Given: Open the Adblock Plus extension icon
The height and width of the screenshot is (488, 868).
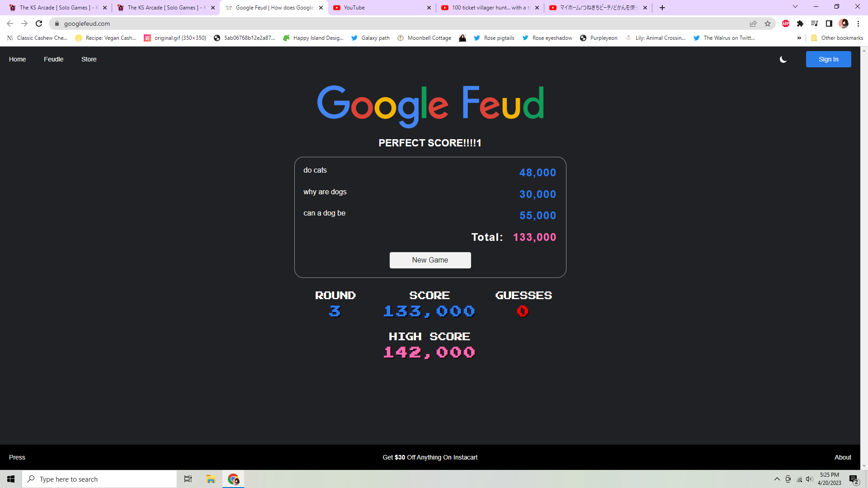Looking at the screenshot, I should (786, 23).
